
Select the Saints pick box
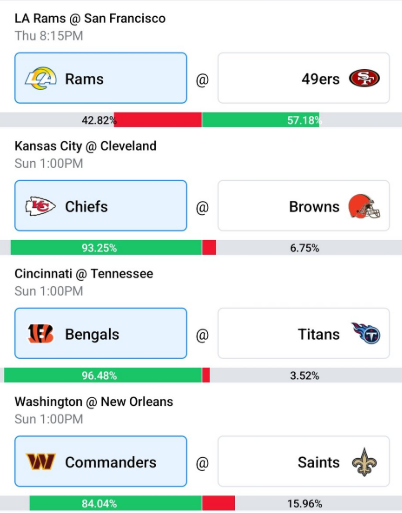pos(304,461)
